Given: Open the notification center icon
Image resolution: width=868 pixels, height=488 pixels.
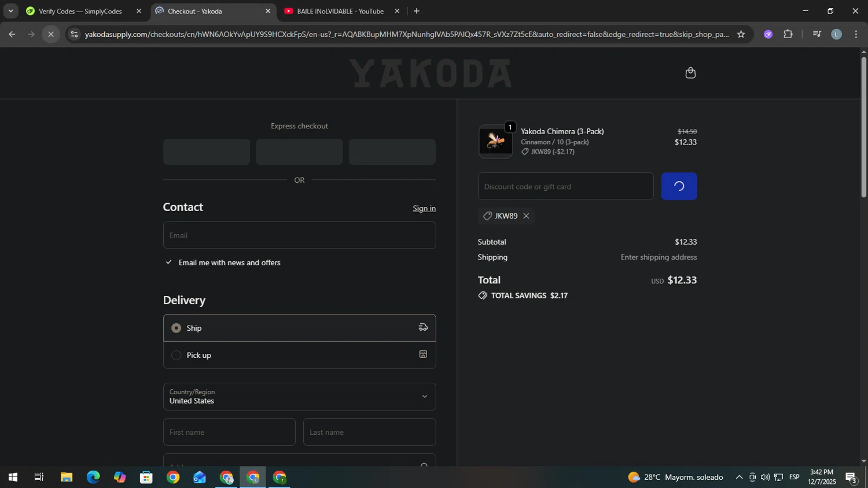Looking at the screenshot, I should [851, 478].
